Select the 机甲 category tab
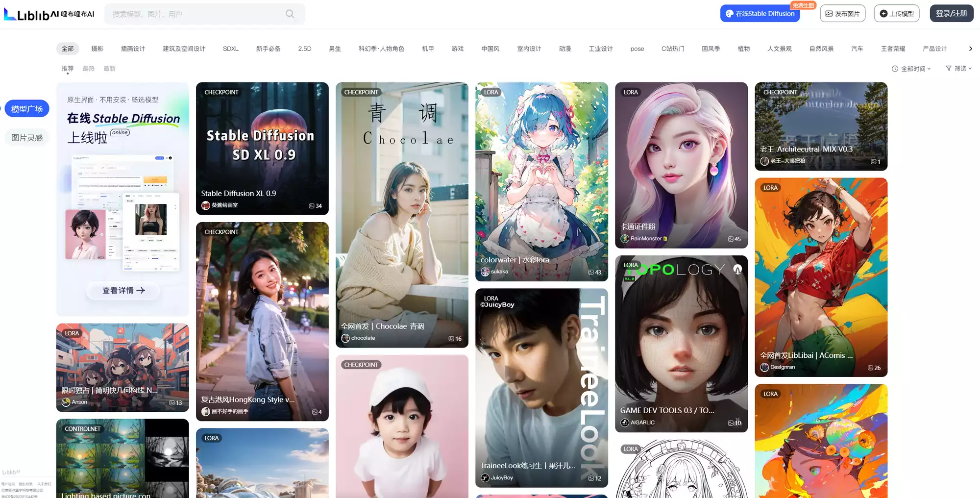Viewport: 980px width, 498px height. [428, 49]
